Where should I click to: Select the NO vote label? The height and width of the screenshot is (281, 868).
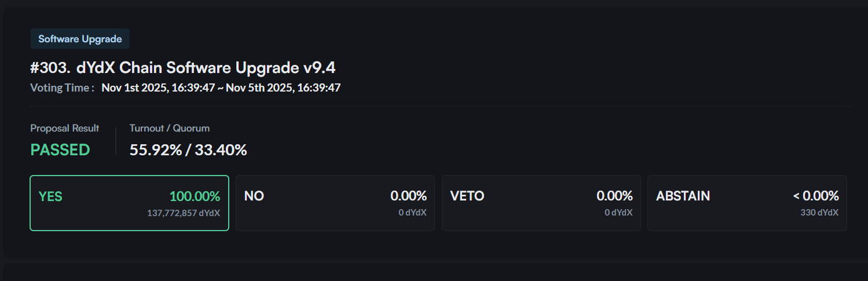pyautogui.click(x=254, y=196)
